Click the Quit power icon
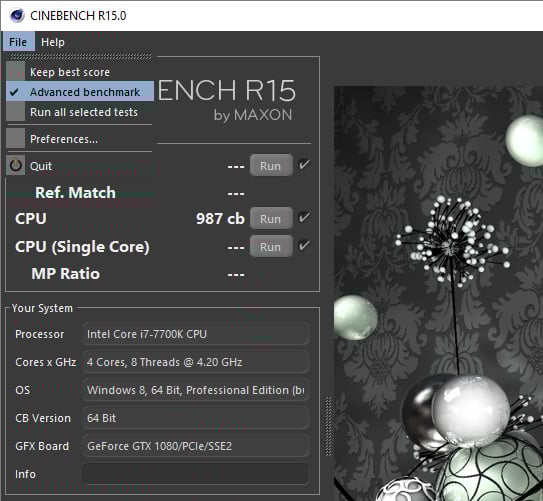 click(x=16, y=165)
